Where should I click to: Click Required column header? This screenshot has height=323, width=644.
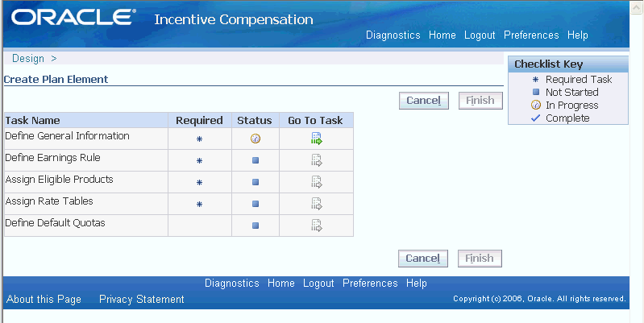[x=199, y=121]
